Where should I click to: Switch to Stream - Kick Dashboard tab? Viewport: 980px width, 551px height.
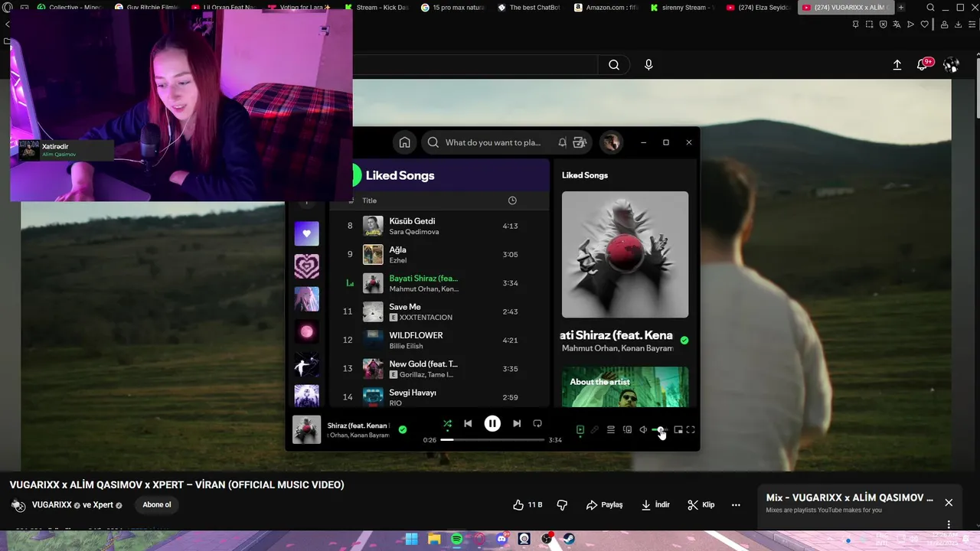(377, 8)
